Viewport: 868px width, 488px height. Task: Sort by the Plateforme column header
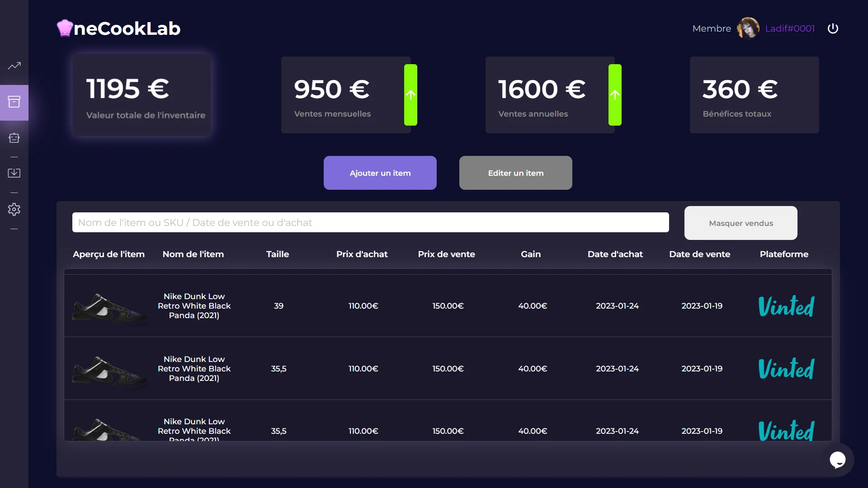784,254
